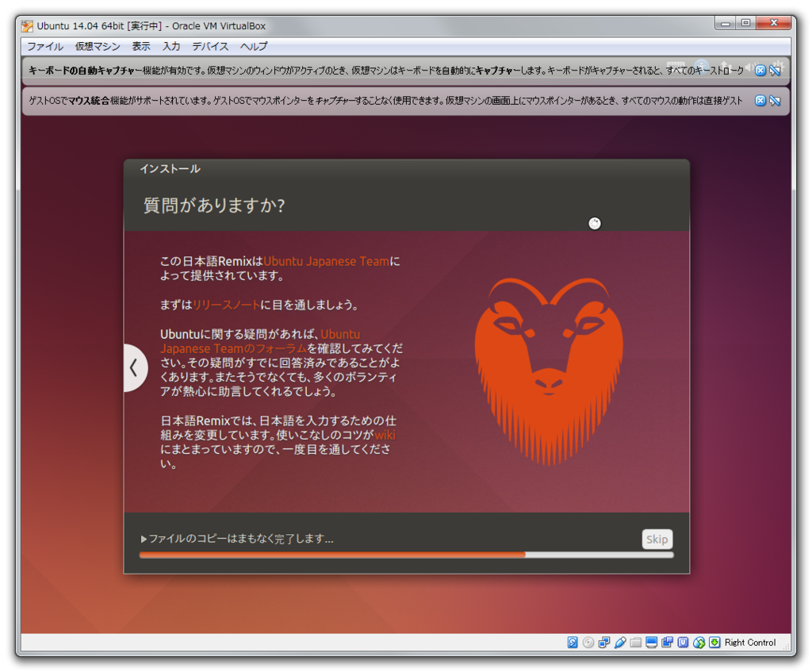Skip the file copy step
The width and height of the screenshot is (812, 672).
coord(657,540)
